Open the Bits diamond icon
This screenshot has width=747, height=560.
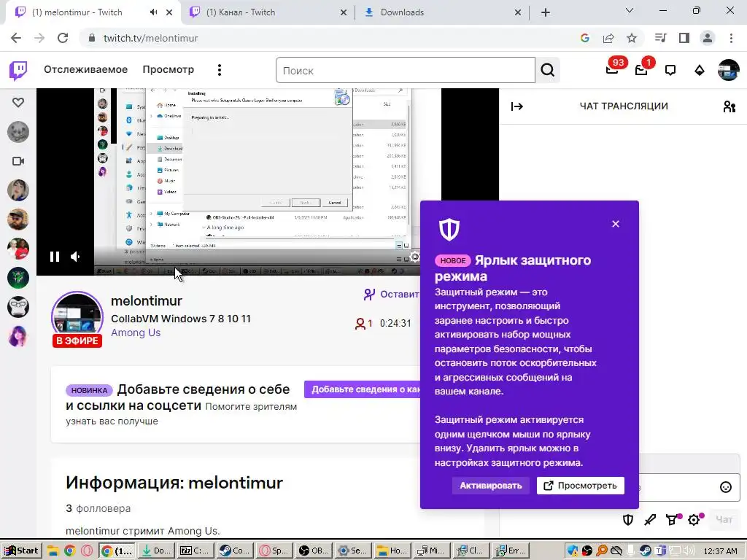click(700, 71)
